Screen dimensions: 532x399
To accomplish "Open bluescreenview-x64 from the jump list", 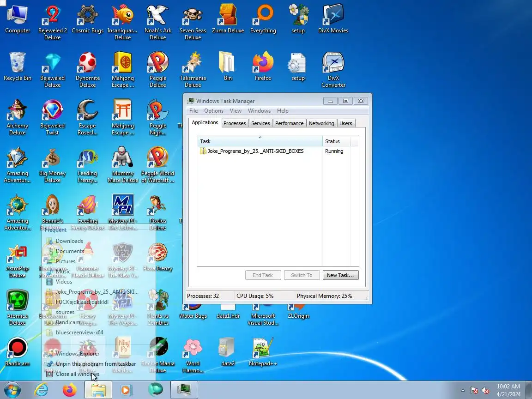I will [x=98, y=332].
